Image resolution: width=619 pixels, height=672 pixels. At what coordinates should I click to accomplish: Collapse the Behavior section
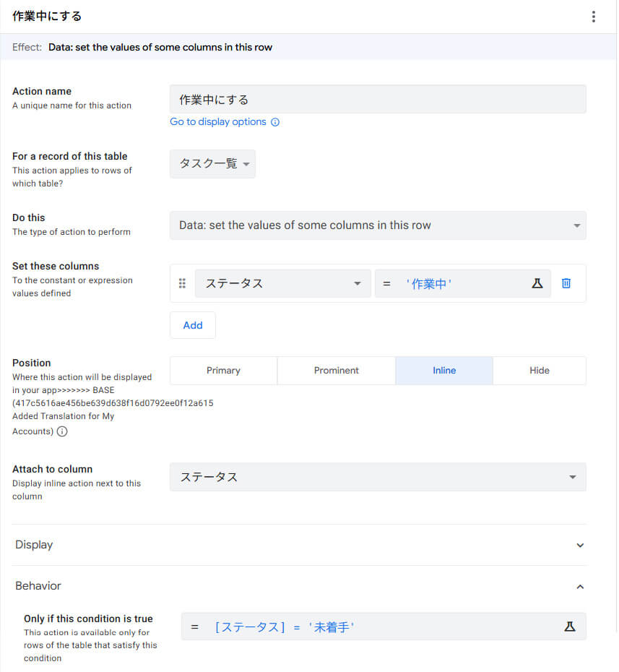click(579, 586)
